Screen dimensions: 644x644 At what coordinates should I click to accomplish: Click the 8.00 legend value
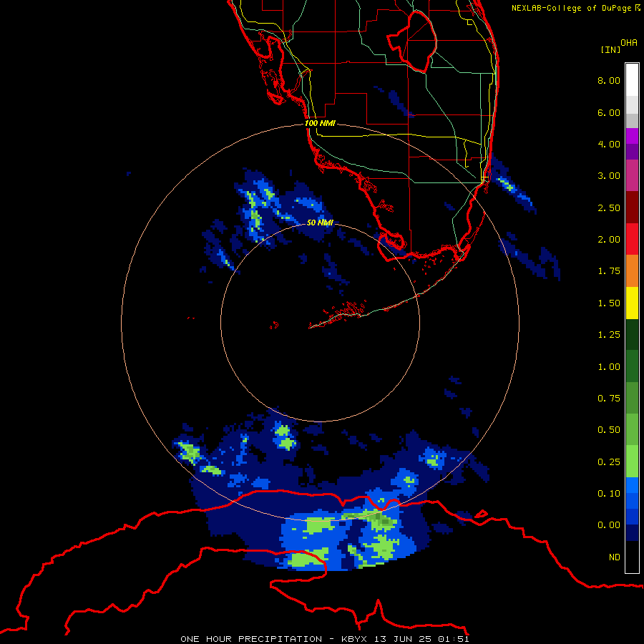[x=609, y=80]
